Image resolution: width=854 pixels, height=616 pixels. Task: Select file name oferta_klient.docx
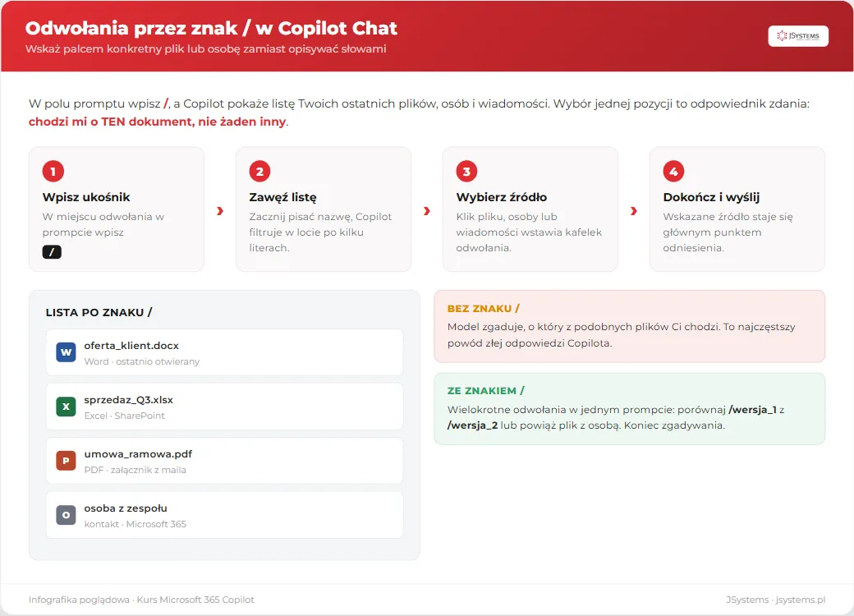pyautogui.click(x=131, y=345)
